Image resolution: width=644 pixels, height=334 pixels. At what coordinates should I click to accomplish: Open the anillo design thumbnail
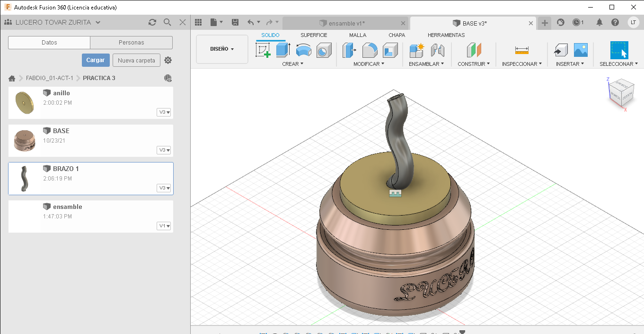[x=25, y=103]
